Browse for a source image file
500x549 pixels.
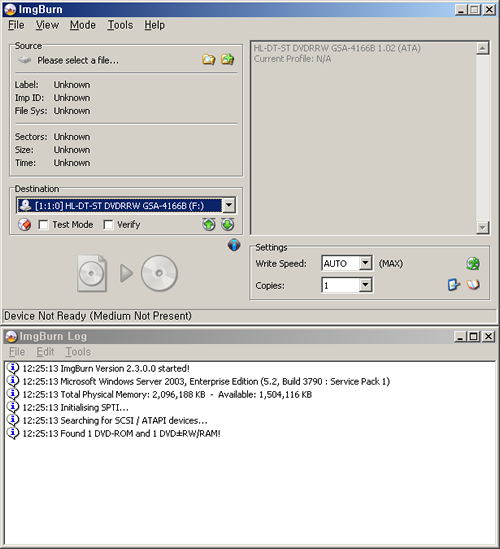(x=209, y=59)
